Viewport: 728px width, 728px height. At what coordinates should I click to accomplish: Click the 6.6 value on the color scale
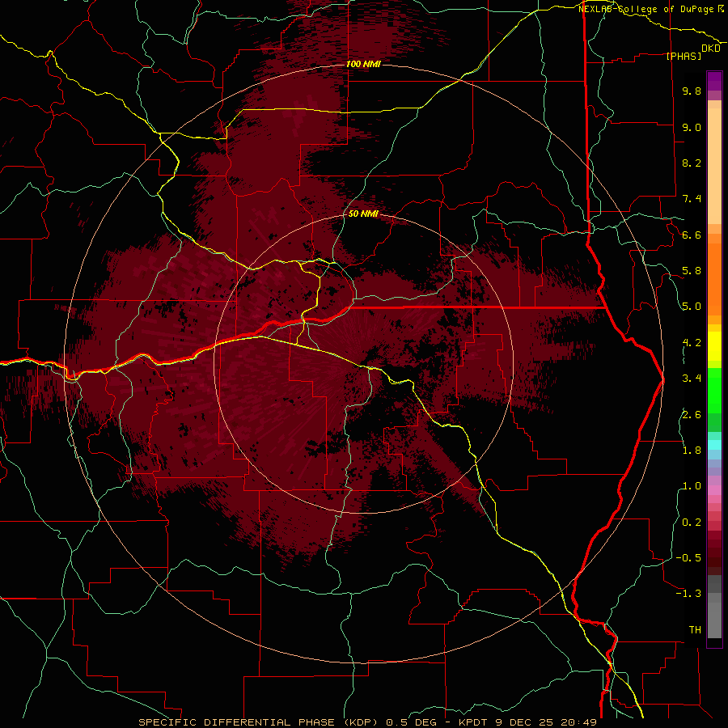pyautogui.click(x=692, y=235)
